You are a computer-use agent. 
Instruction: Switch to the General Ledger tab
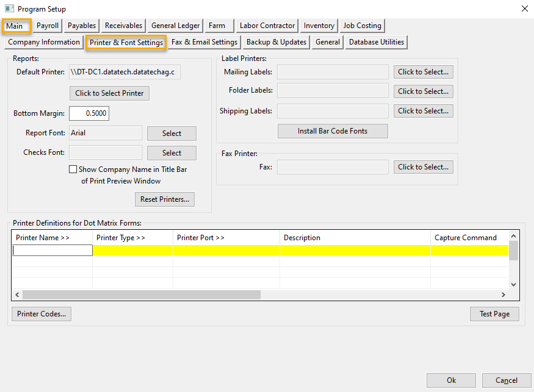[x=175, y=26]
